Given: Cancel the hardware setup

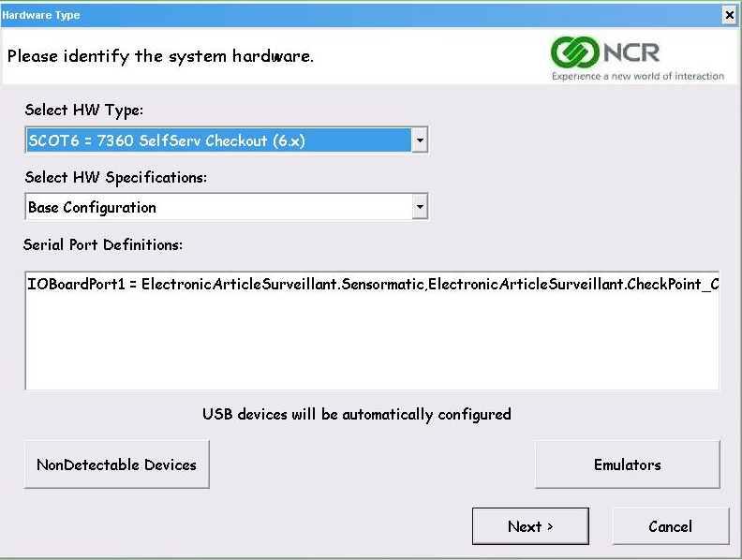Looking at the screenshot, I should [671, 526].
